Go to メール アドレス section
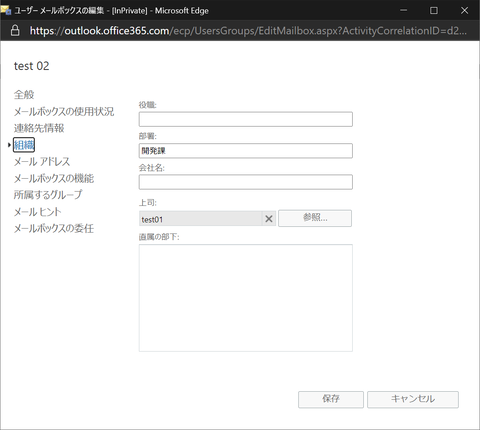480x430 pixels. (42, 162)
